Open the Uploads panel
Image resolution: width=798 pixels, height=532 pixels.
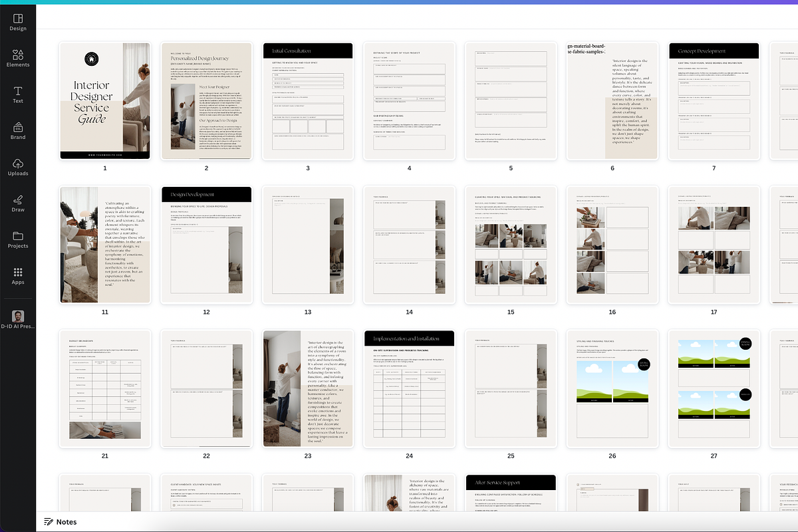click(18, 168)
